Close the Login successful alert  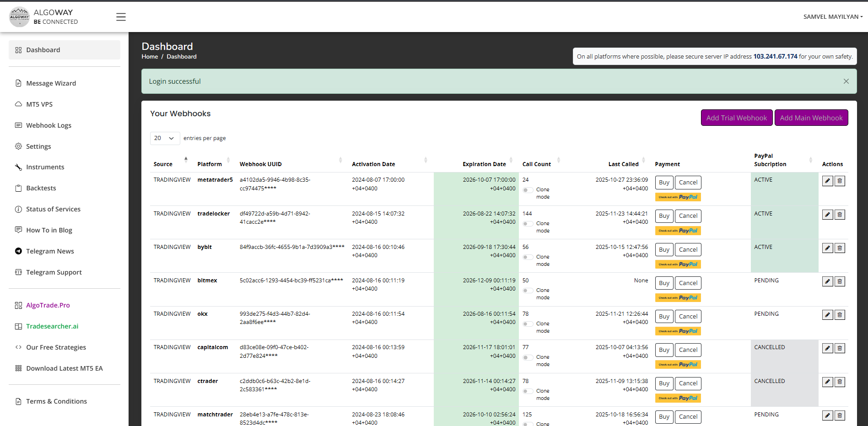point(846,81)
